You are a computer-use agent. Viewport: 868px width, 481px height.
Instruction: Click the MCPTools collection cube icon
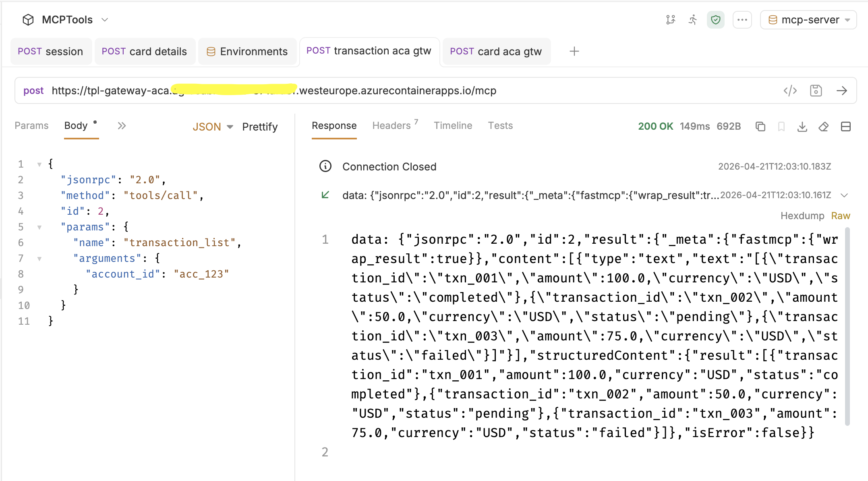(28, 20)
